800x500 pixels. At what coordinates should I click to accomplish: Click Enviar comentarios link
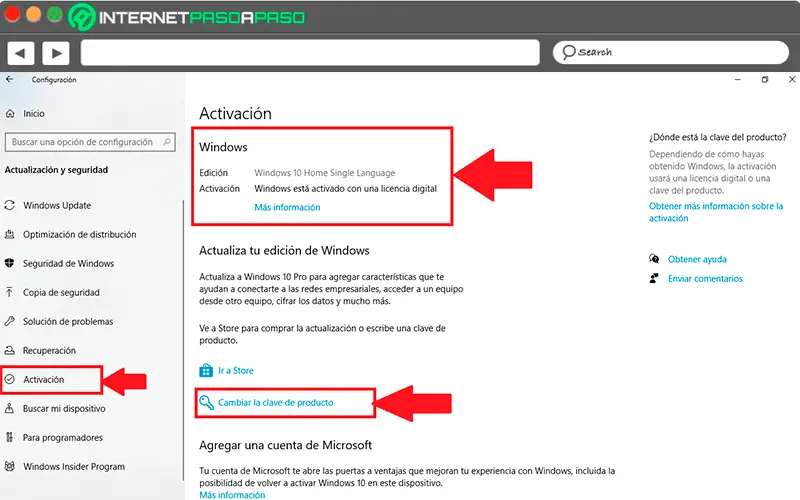(x=705, y=279)
